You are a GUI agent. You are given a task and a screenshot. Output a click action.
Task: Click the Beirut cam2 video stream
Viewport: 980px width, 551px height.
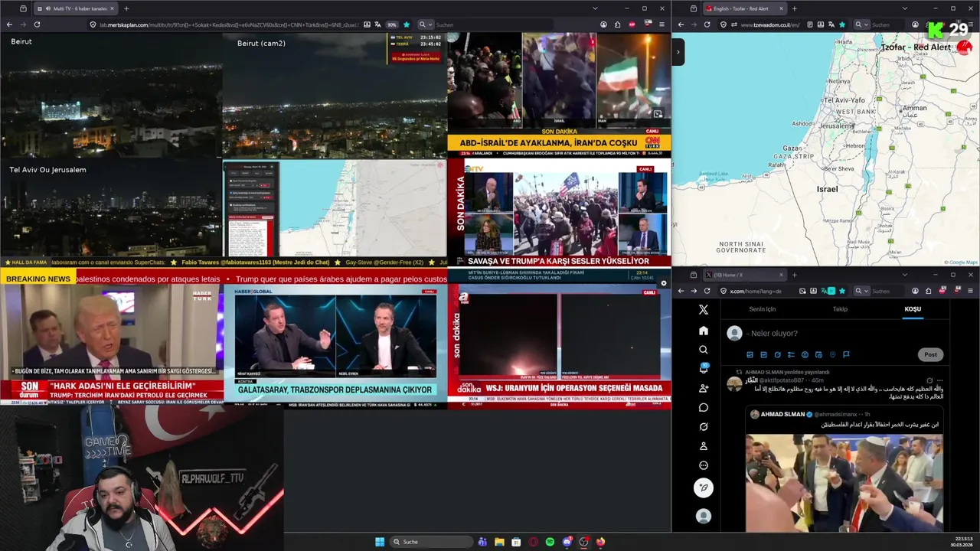pyautogui.click(x=335, y=96)
